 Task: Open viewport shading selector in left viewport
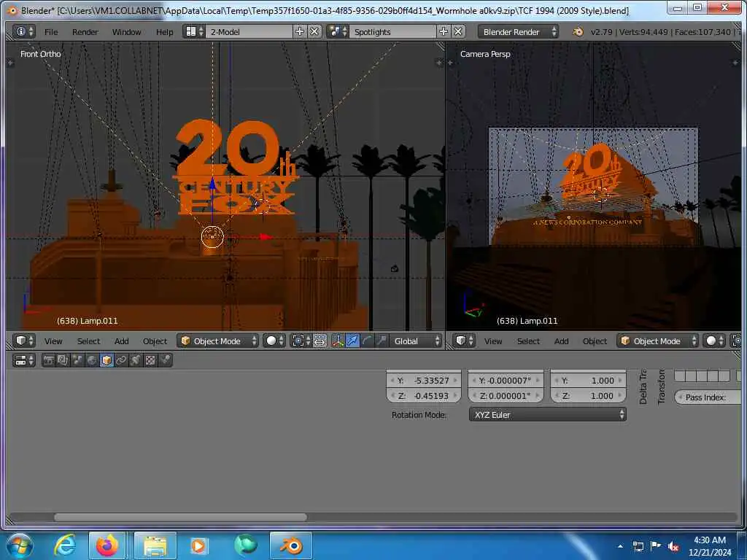click(274, 341)
